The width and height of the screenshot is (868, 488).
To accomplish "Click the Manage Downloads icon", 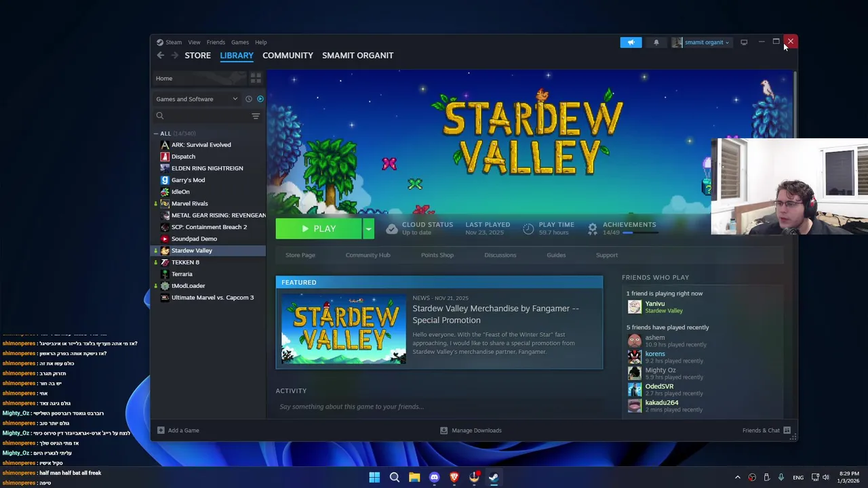I will pyautogui.click(x=443, y=430).
